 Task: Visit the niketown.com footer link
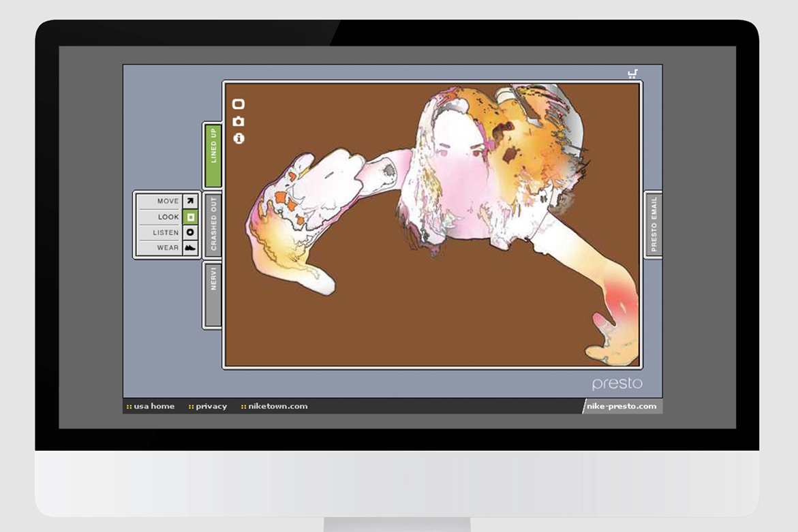[x=277, y=407]
